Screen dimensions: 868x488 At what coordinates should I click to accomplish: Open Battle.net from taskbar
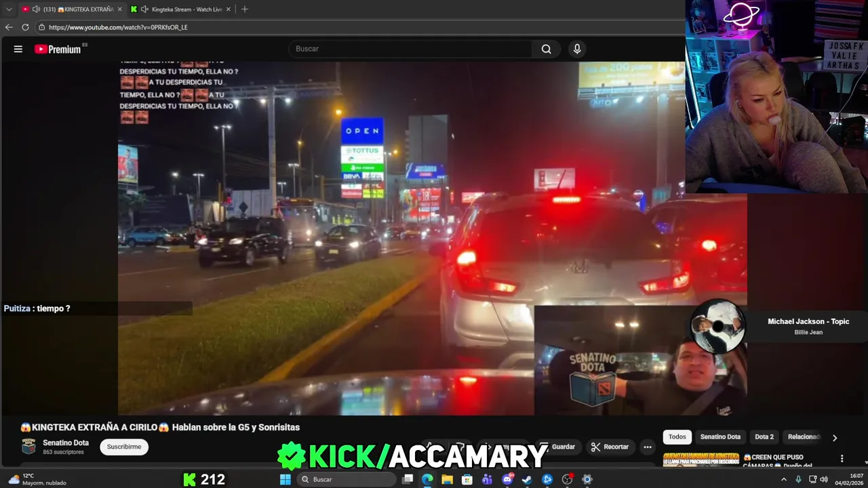coord(547,479)
